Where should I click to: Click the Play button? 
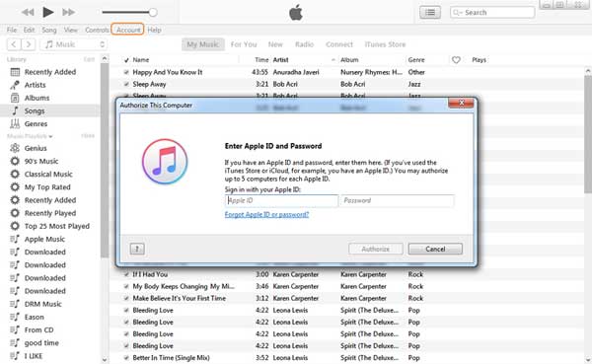[x=48, y=12]
